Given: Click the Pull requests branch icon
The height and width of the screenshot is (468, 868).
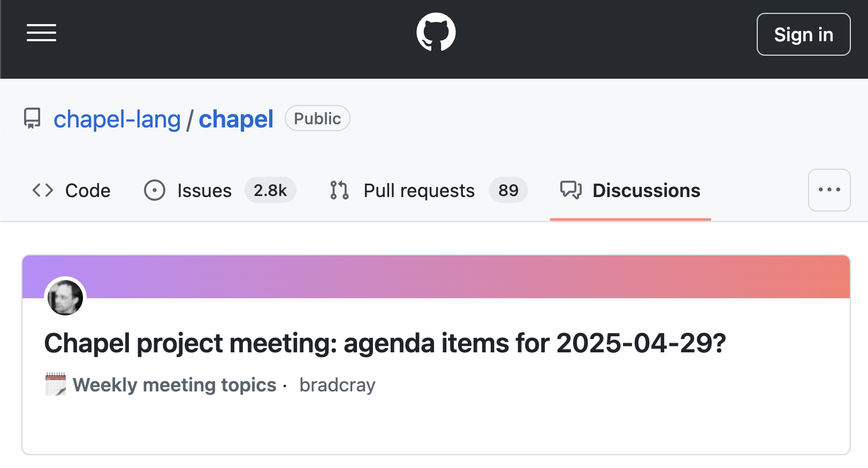Looking at the screenshot, I should (339, 190).
